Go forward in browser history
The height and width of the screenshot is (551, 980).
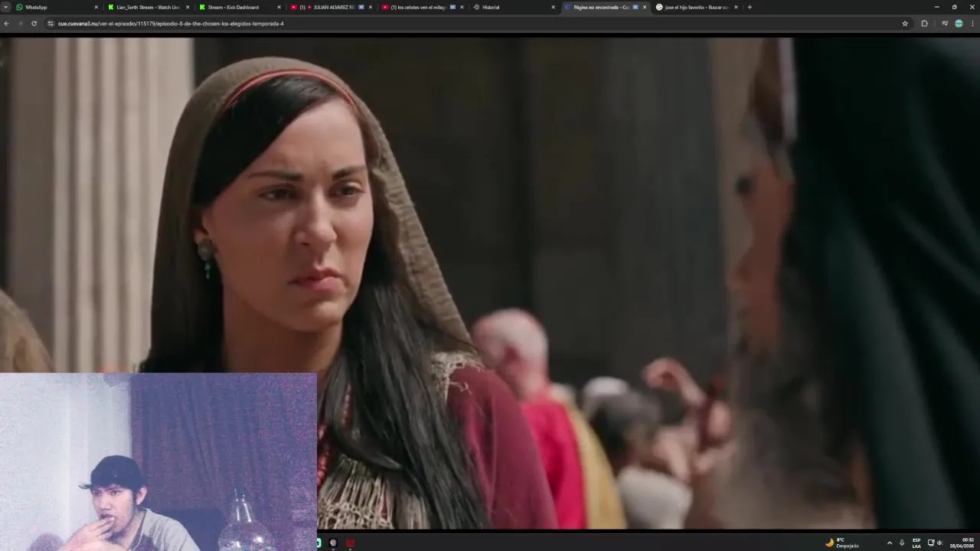click(21, 24)
